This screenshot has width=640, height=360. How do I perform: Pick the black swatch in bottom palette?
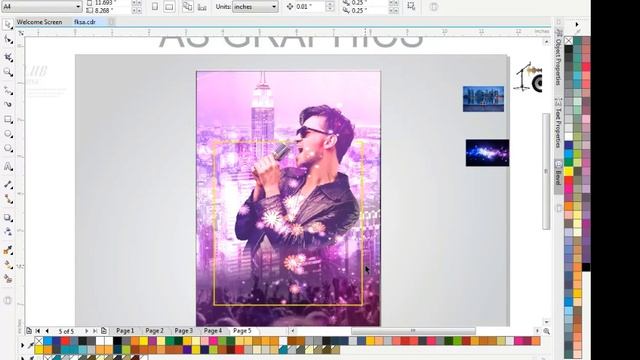[x=118, y=341]
